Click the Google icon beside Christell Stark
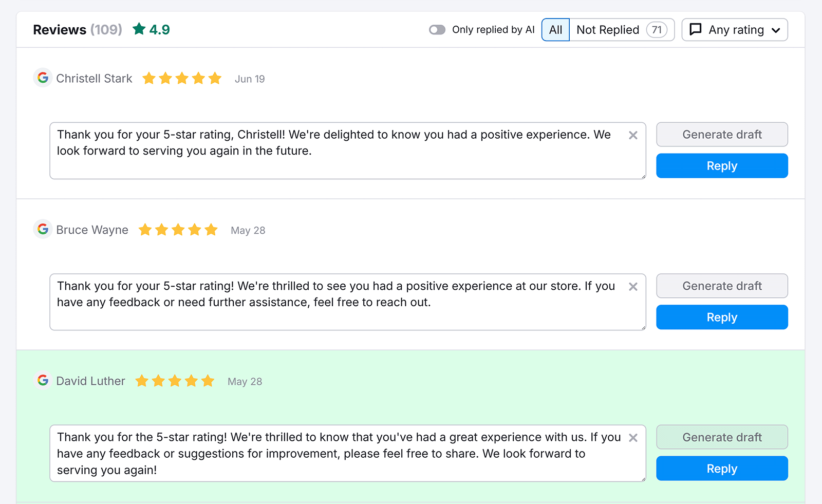Screen dimensions: 822x504 43,78
